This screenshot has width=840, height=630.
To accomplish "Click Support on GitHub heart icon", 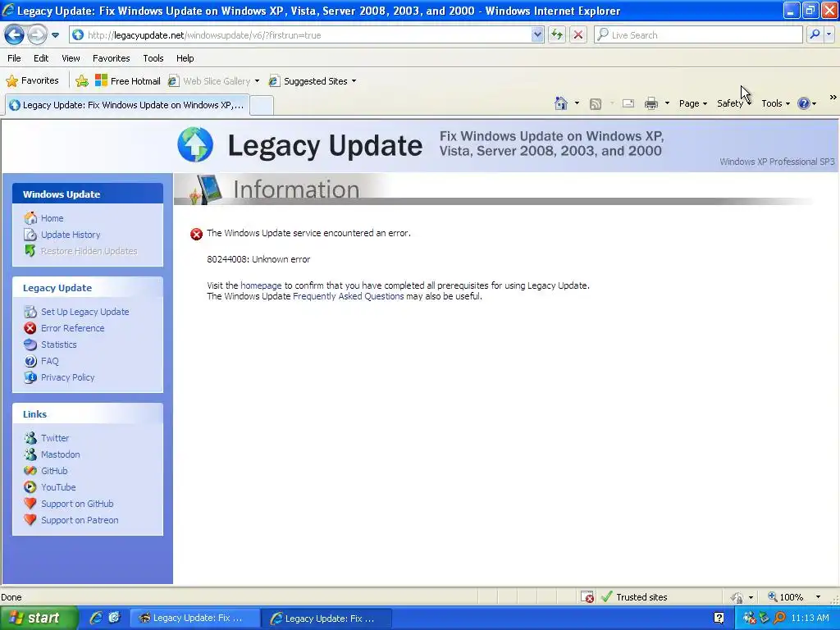I will coord(30,504).
